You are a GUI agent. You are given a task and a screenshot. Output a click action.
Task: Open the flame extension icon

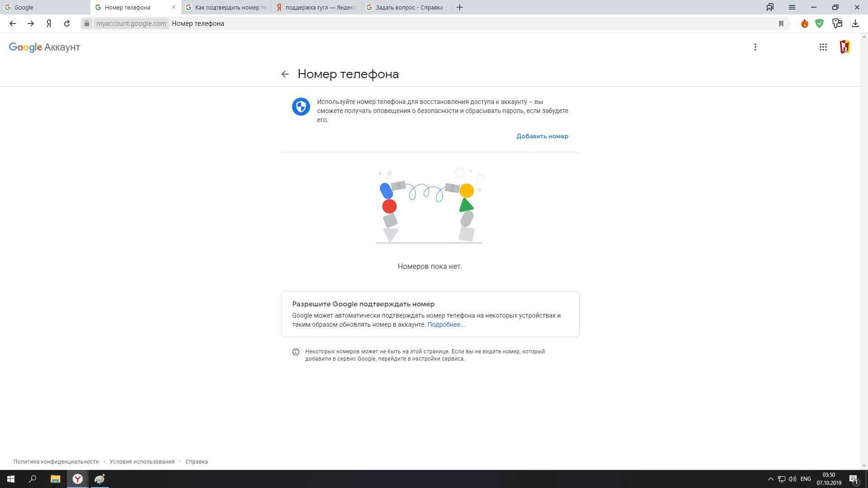tap(805, 23)
